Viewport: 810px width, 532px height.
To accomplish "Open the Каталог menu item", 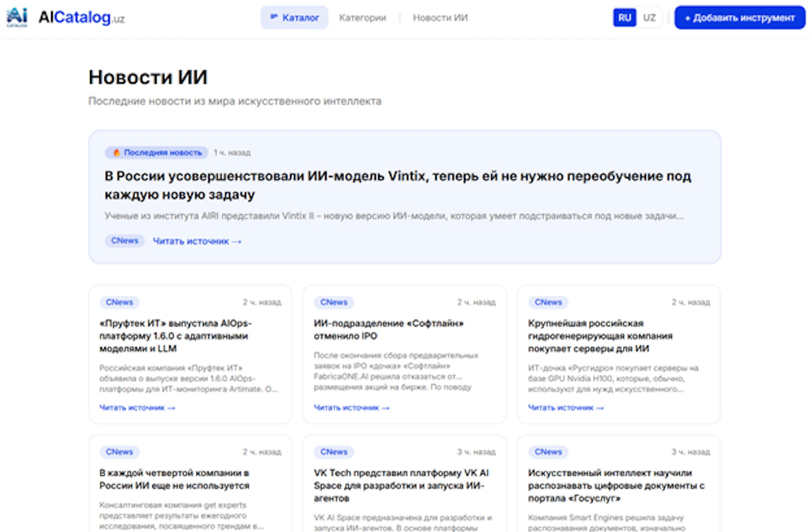I will 295,18.
